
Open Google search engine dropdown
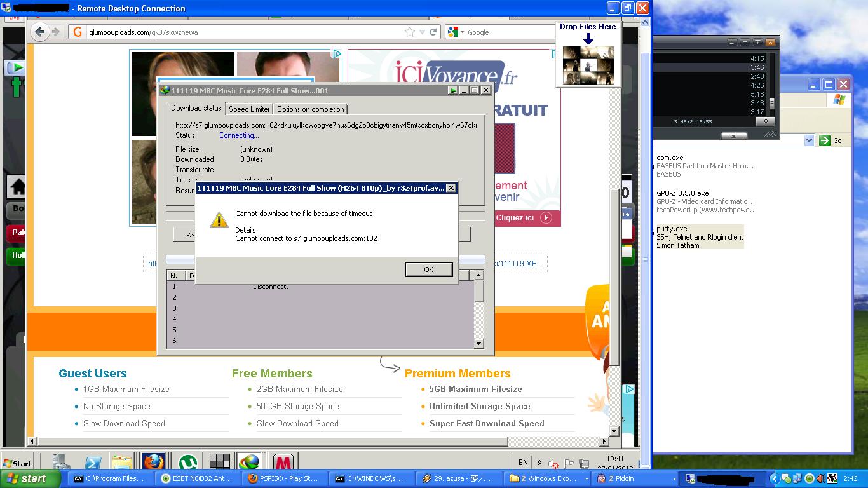click(455, 32)
